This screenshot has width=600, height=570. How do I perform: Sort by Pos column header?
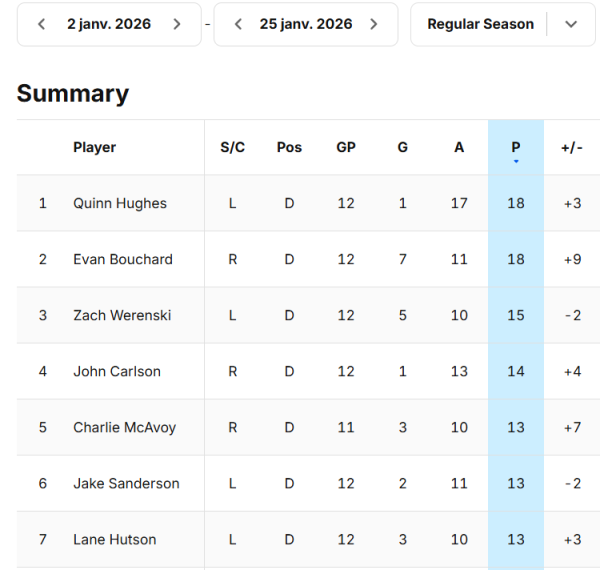pyautogui.click(x=289, y=147)
